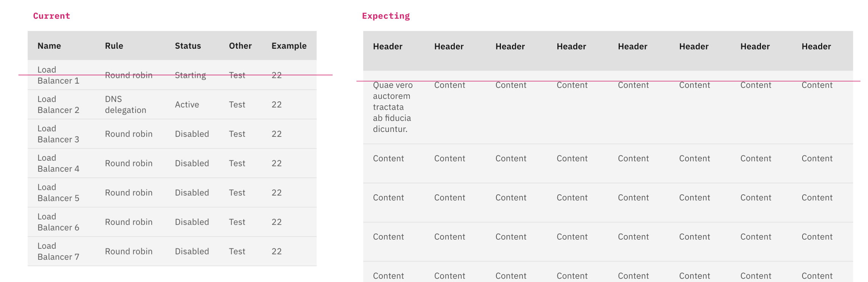Image resolution: width=868 pixels, height=282 pixels.
Task: Click the 'Active' status cell
Action: 187,105
